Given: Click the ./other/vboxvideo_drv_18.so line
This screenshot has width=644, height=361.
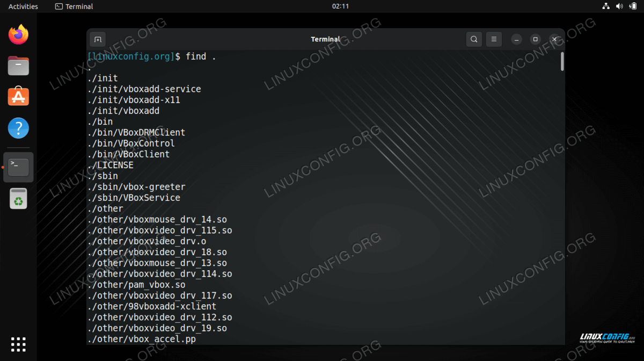Looking at the screenshot, I should (x=157, y=252).
